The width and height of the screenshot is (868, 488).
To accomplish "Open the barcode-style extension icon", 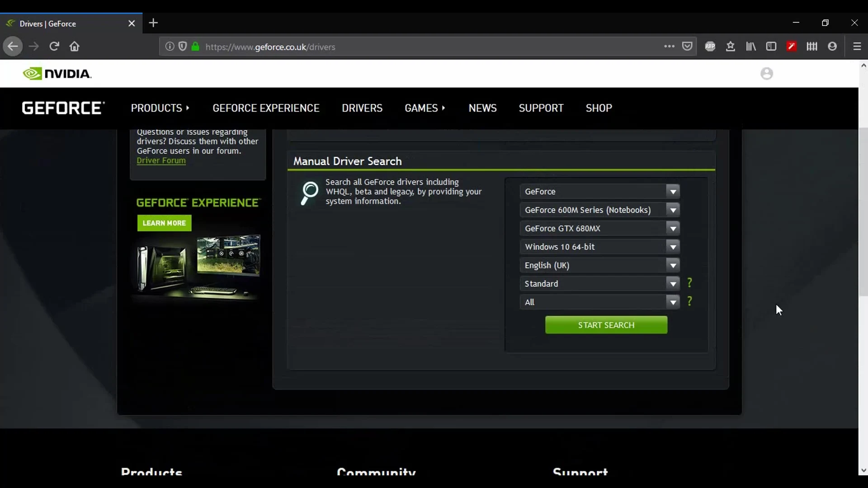I will 812,47.
